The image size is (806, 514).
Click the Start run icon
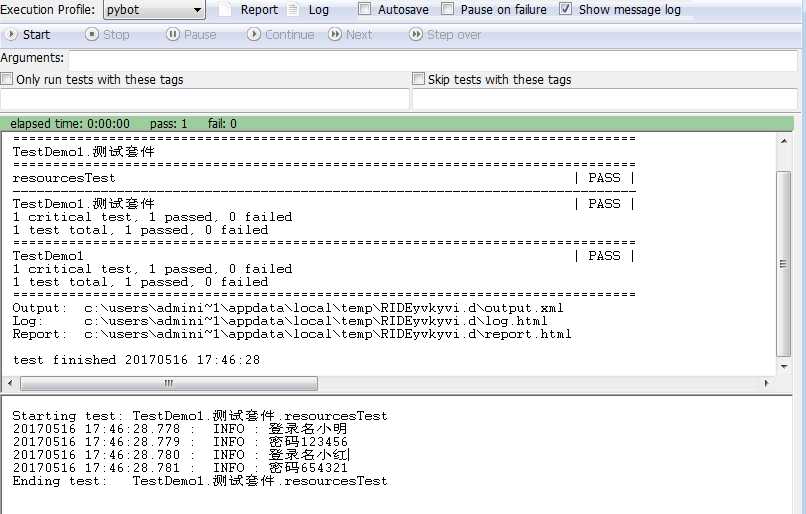[11, 34]
